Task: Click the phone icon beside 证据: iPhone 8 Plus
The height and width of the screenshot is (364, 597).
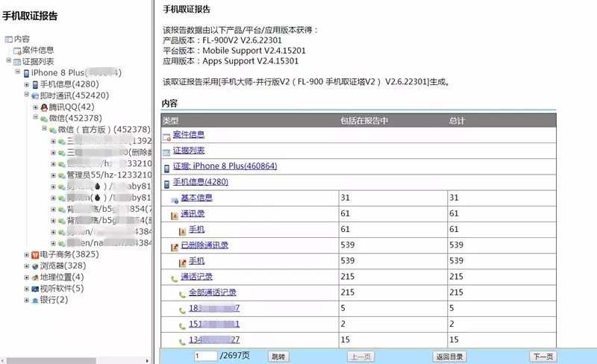Action: point(166,169)
